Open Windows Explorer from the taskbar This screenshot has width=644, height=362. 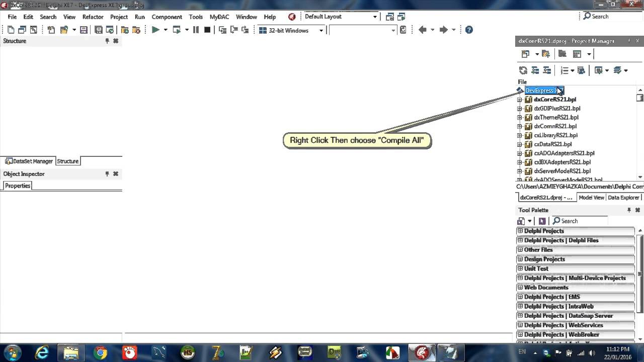pos(71,352)
